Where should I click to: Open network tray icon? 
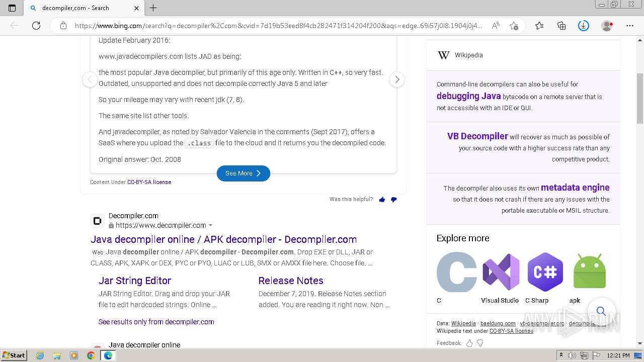[x=584, y=355]
